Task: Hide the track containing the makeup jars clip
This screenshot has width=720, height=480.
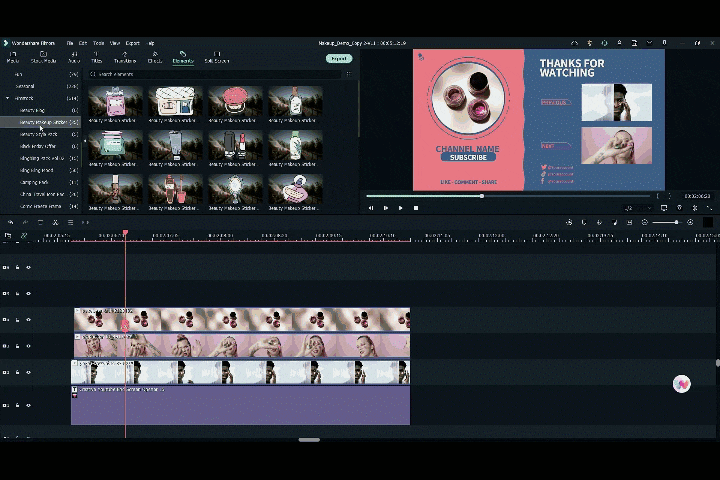Action: [28, 320]
